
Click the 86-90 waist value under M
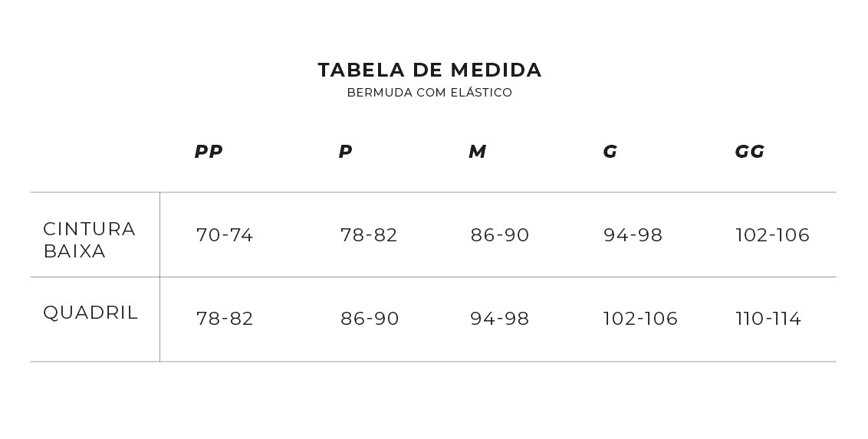click(500, 235)
